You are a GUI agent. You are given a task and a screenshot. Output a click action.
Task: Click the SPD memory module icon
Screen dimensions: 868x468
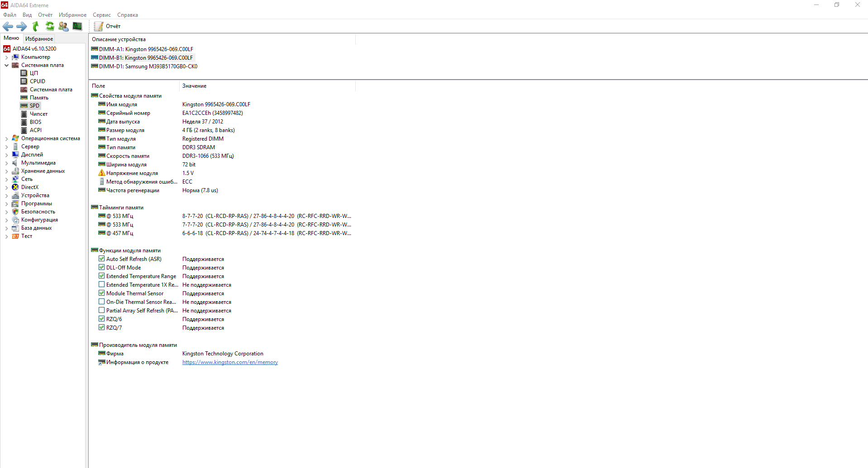pyautogui.click(x=24, y=106)
